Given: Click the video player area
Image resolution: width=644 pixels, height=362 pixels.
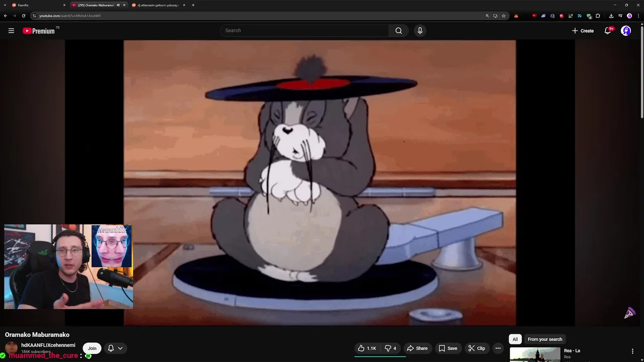Looking at the screenshot, I should click(319, 183).
